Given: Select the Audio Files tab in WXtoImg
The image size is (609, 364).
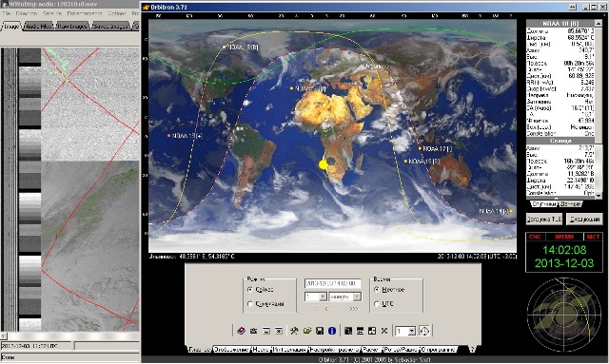Looking at the screenshot, I should click(x=39, y=27).
